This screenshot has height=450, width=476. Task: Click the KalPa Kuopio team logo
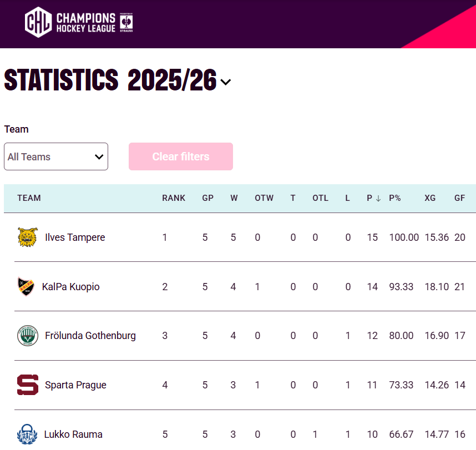tap(26, 287)
